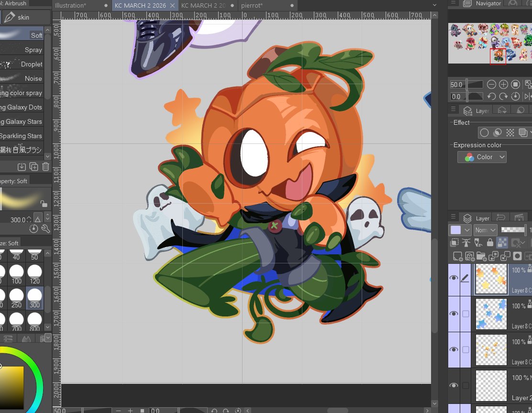Viewport: 532px width, 413px height.
Task: Toggle set as draft layer
Action: pos(478,242)
